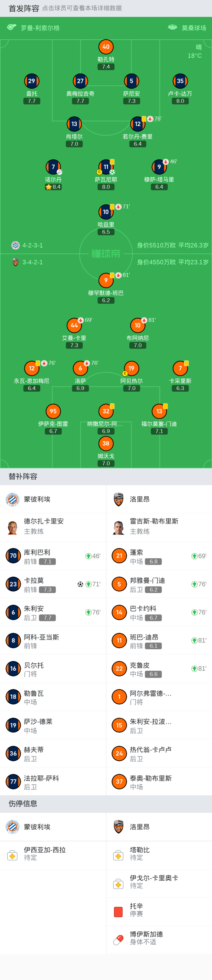Select captain 萨瓦尼耶 number 11 badge
The height and width of the screenshot is (980, 212).
pyautogui.click(x=106, y=167)
